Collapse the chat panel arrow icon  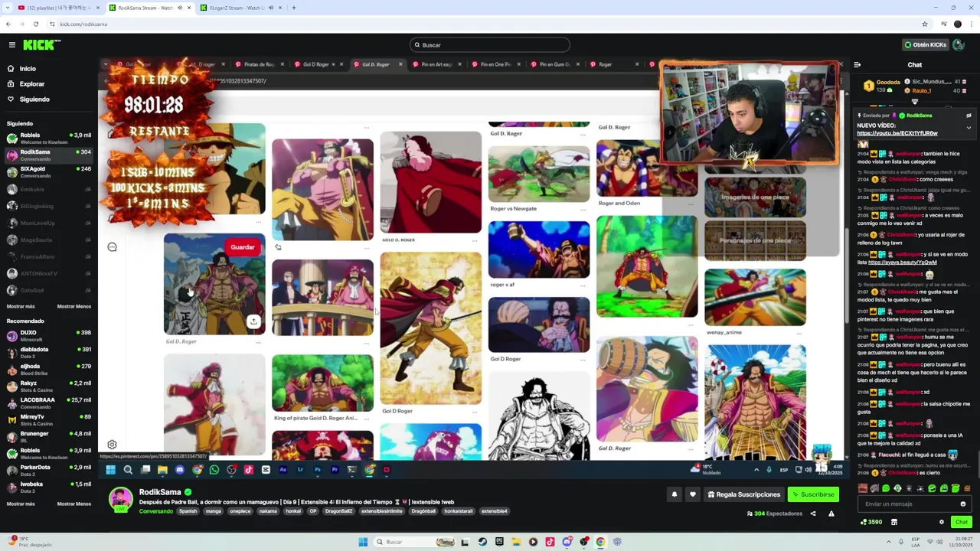tap(857, 65)
